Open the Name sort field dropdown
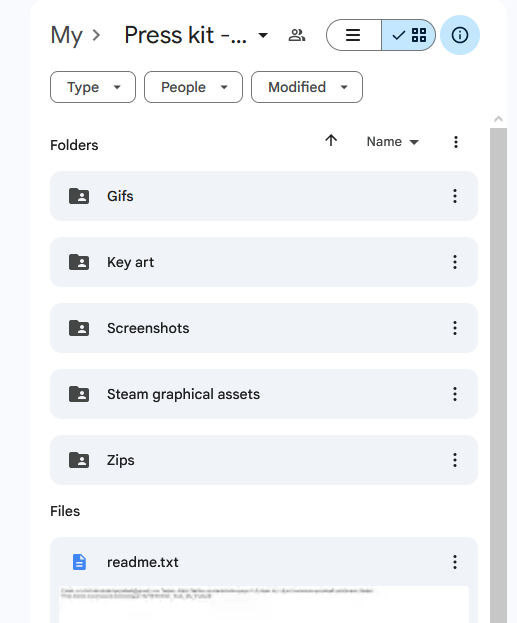This screenshot has width=517, height=623. [393, 142]
